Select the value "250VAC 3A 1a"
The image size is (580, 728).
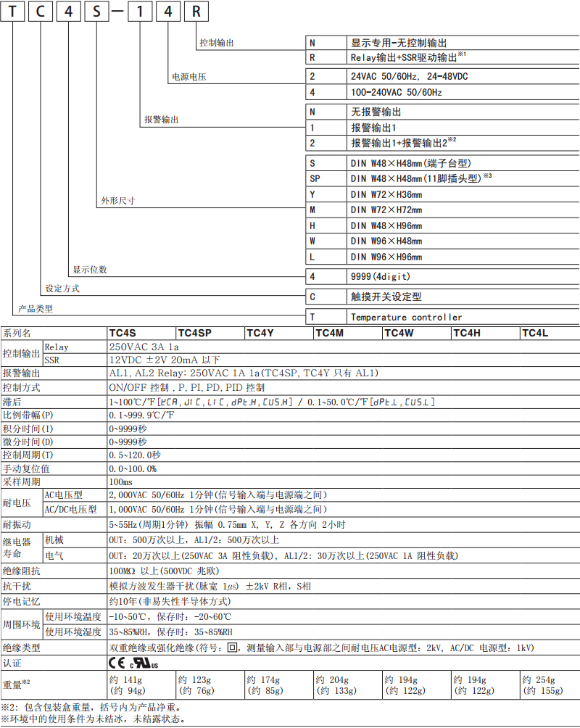point(144,347)
